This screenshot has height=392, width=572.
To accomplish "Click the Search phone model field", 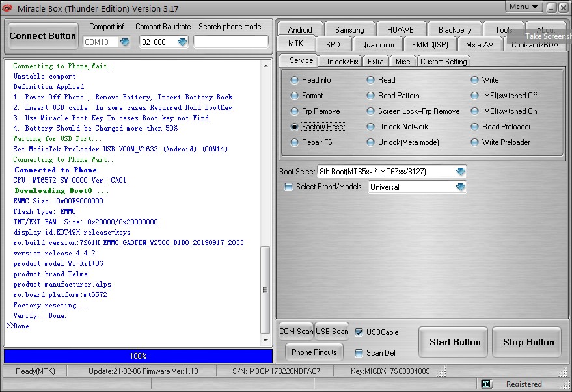I will coord(231,42).
